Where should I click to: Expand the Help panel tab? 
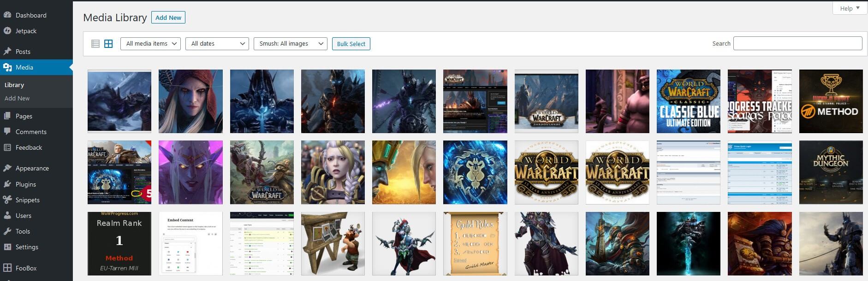coord(850,8)
